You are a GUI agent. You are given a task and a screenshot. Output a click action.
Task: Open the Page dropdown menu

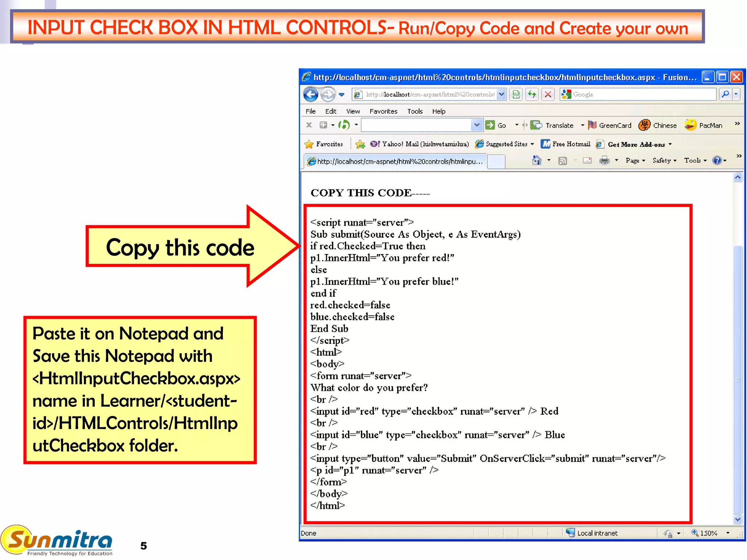click(x=635, y=160)
